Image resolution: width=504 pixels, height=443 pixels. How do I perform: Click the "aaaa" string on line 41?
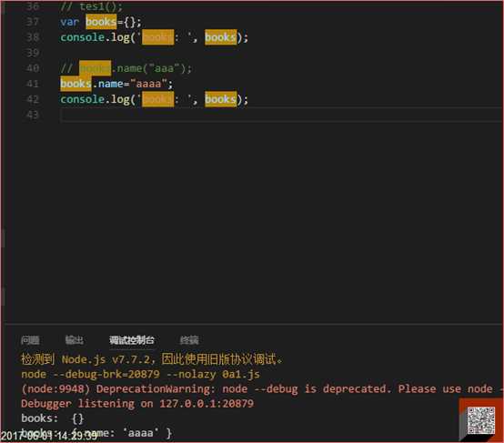pyautogui.click(x=148, y=84)
